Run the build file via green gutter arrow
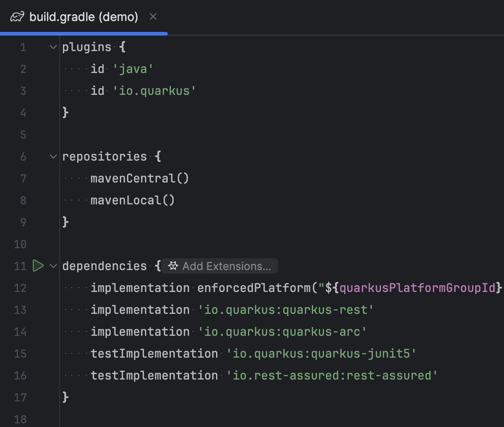This screenshot has width=504, height=427. 38,266
